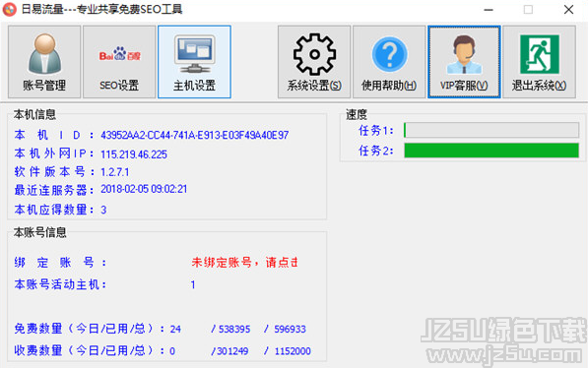Click server time 2018-02-05 09:02:21

pyautogui.click(x=144, y=189)
